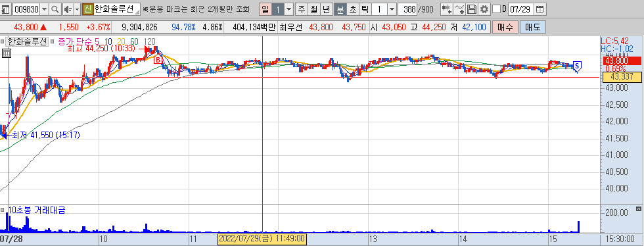Viewport: 644px width, 246px height.
Task: Open the dropdown arrow beside speaker icon
Action: 78,9
